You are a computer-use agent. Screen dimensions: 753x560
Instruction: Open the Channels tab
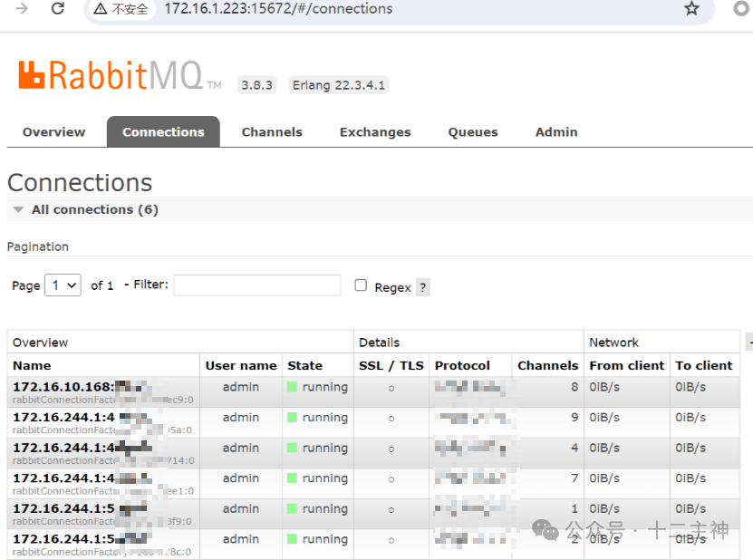pos(272,132)
